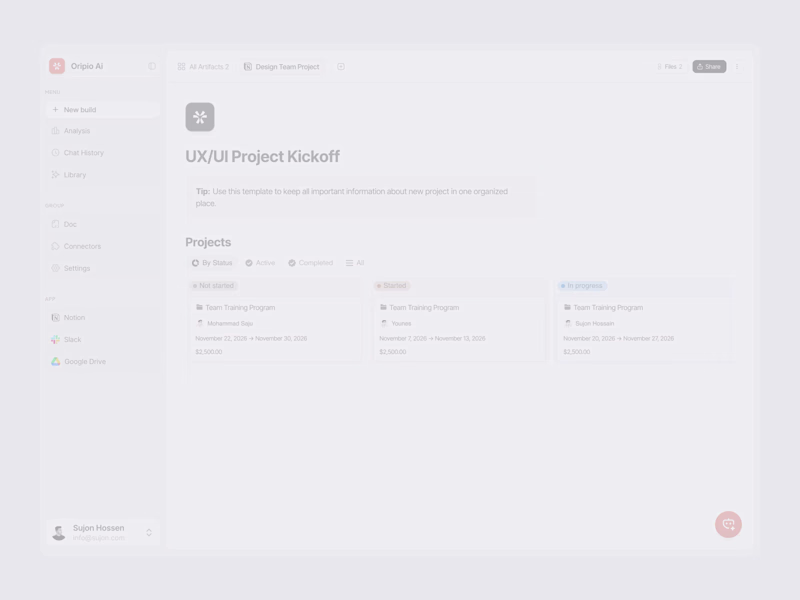Open Mohammad Saju's Team Training Program card
Viewport: 800px width, 600px height.
pos(276,330)
